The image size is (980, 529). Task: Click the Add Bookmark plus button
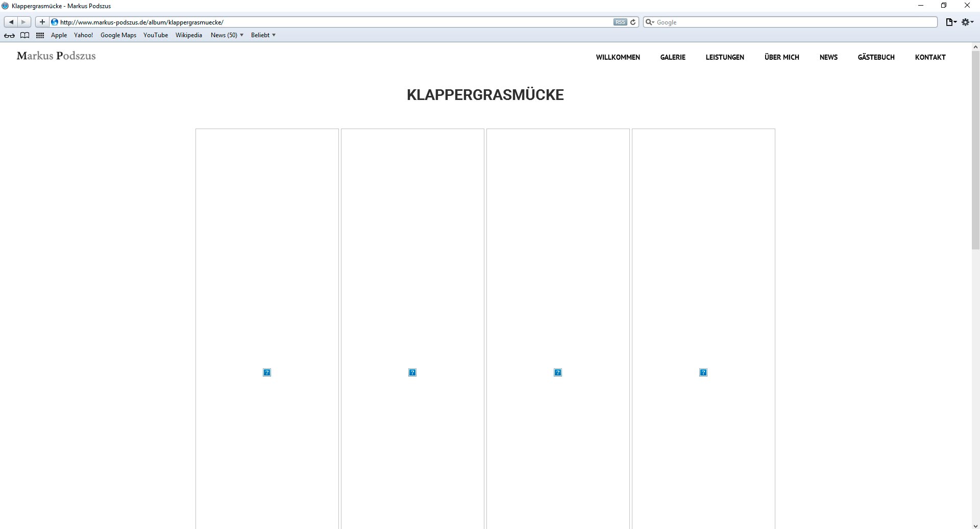[42, 22]
